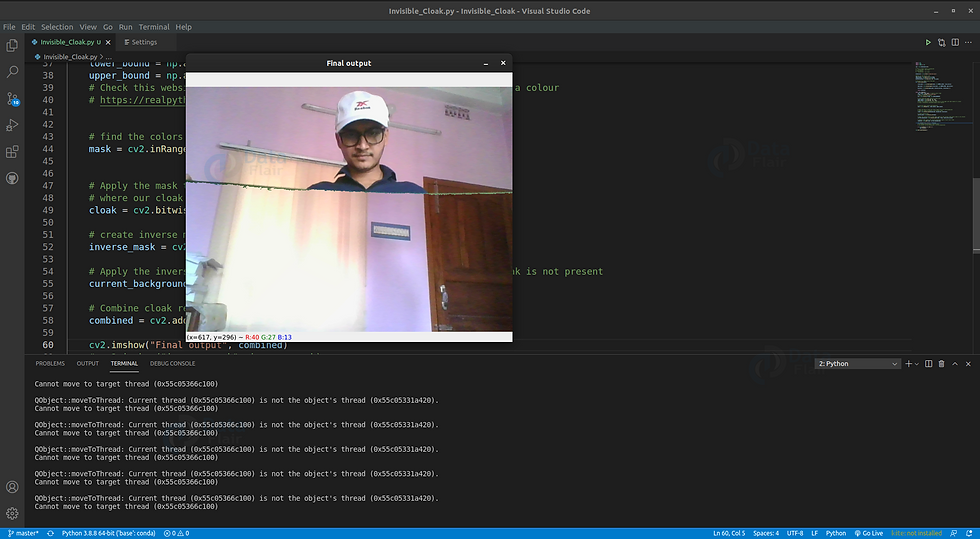The height and width of the screenshot is (539, 980).
Task: Open the Explorer view in activity bar
Action: point(12,45)
